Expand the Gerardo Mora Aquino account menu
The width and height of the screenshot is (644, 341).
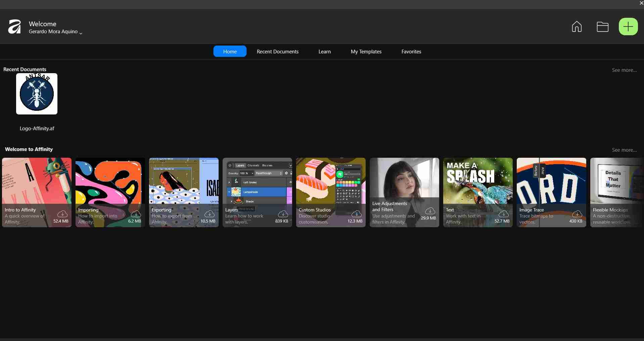point(55,32)
